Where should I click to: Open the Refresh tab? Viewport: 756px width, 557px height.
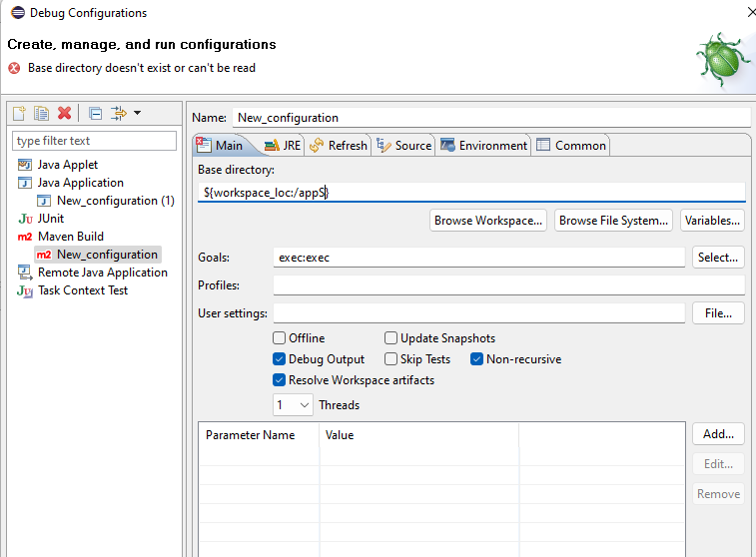tap(339, 146)
